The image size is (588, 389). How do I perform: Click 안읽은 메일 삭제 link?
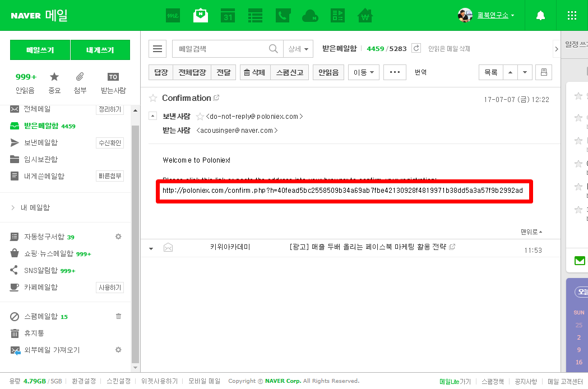click(x=449, y=48)
